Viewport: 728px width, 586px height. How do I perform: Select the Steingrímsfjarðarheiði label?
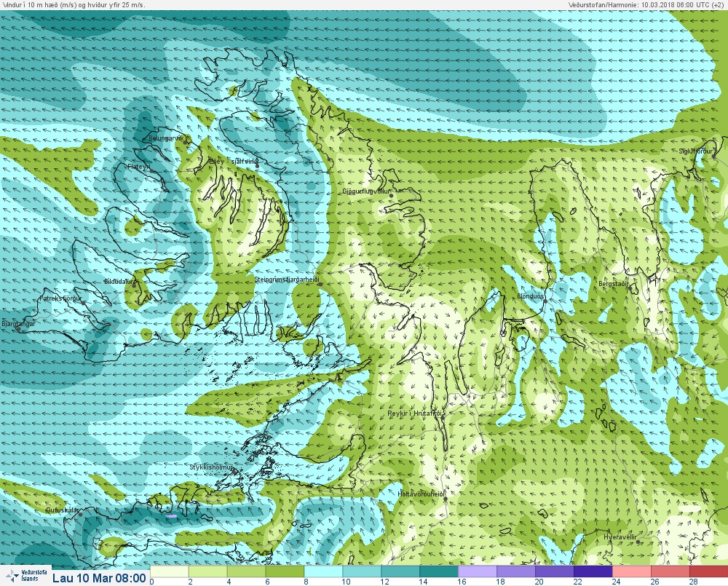coord(287,280)
